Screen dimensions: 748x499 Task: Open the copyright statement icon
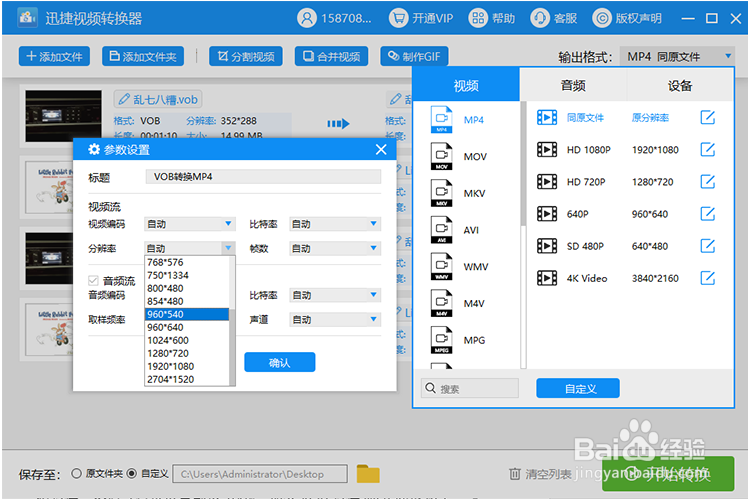click(602, 18)
